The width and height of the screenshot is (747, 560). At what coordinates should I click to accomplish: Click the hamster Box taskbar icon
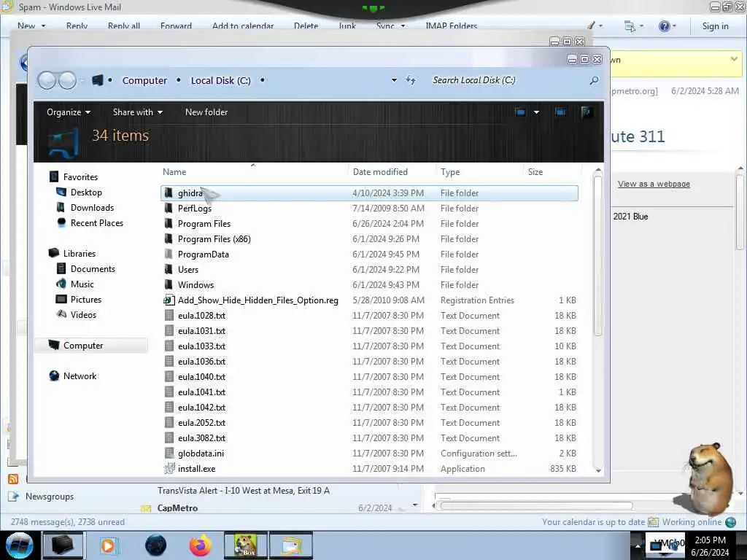tap(245, 545)
